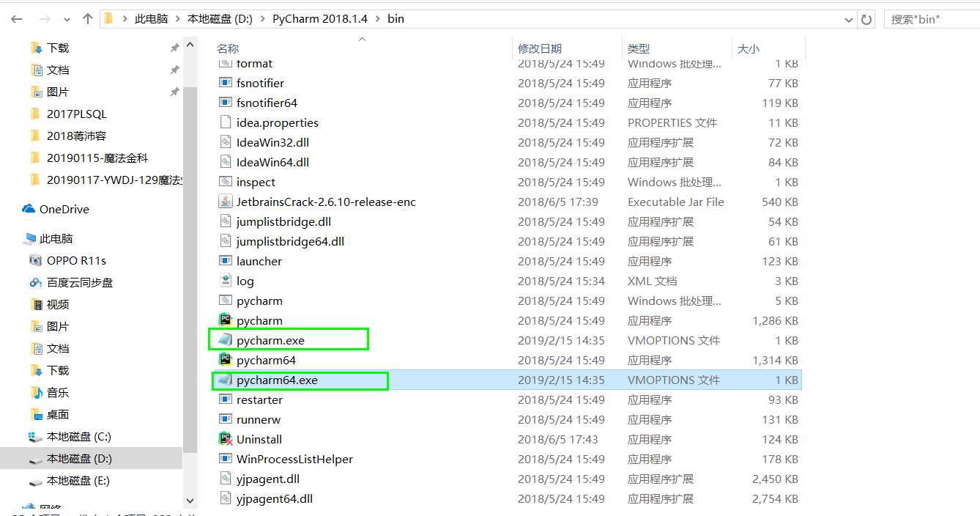Click the "Executable Jar File" type cell
Screen dimensions: 980x516
pyautogui.click(x=676, y=202)
